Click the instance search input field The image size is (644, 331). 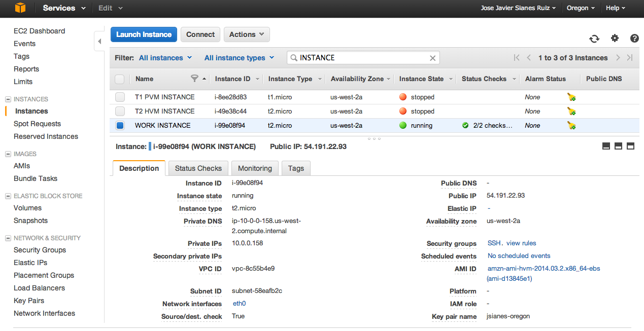(360, 58)
